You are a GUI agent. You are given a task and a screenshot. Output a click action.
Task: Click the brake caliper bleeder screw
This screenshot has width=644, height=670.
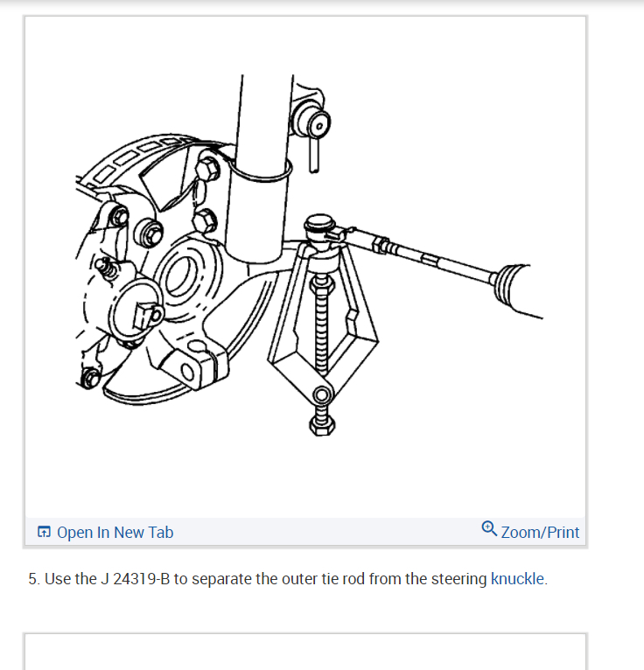point(107,269)
